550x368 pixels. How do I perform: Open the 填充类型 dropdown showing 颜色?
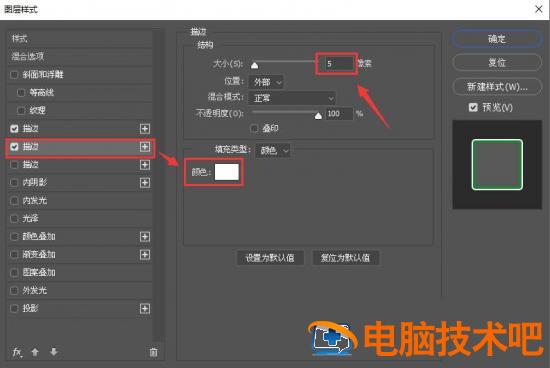(x=273, y=150)
